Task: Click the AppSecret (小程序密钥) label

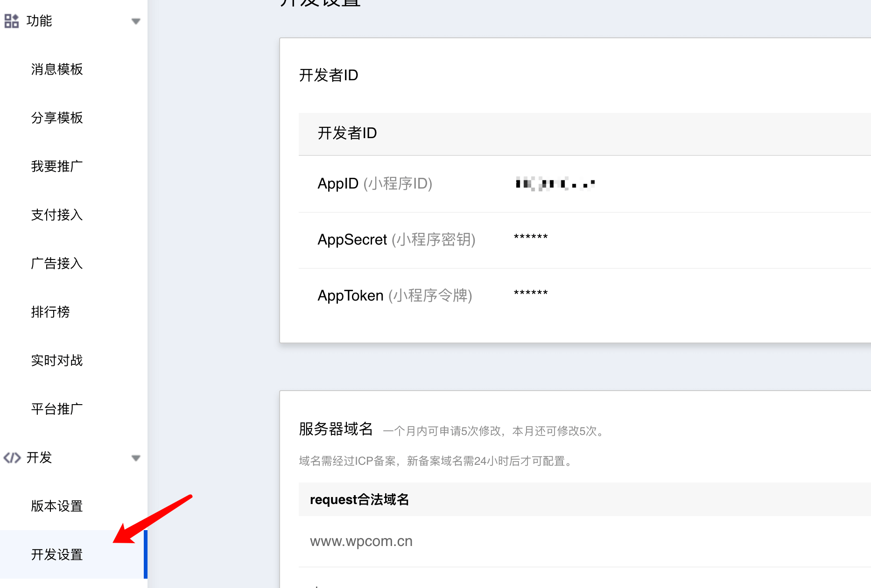Action: 396,239
